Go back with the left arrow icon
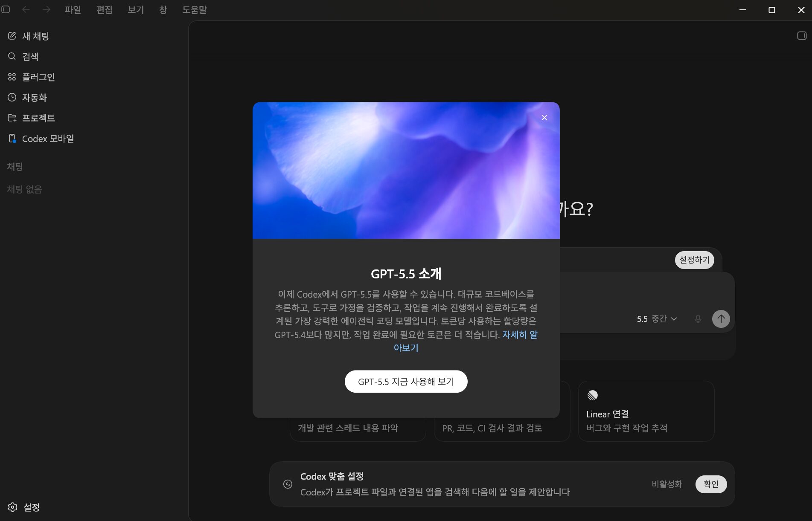The image size is (812, 521). click(26, 9)
